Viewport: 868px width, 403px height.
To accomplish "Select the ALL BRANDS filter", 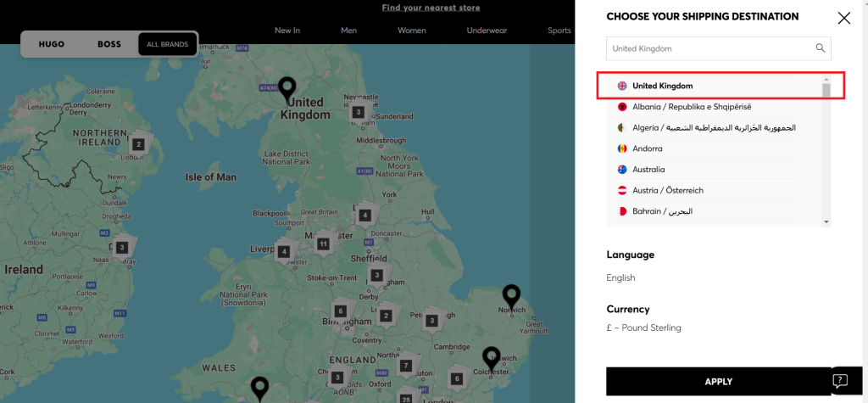I will point(168,44).
